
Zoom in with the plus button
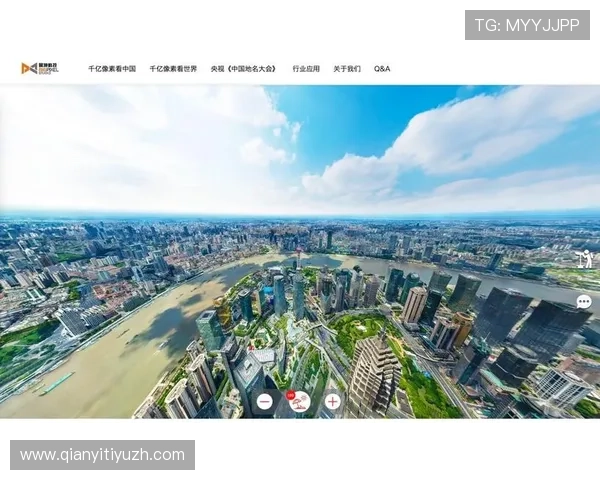click(x=333, y=402)
